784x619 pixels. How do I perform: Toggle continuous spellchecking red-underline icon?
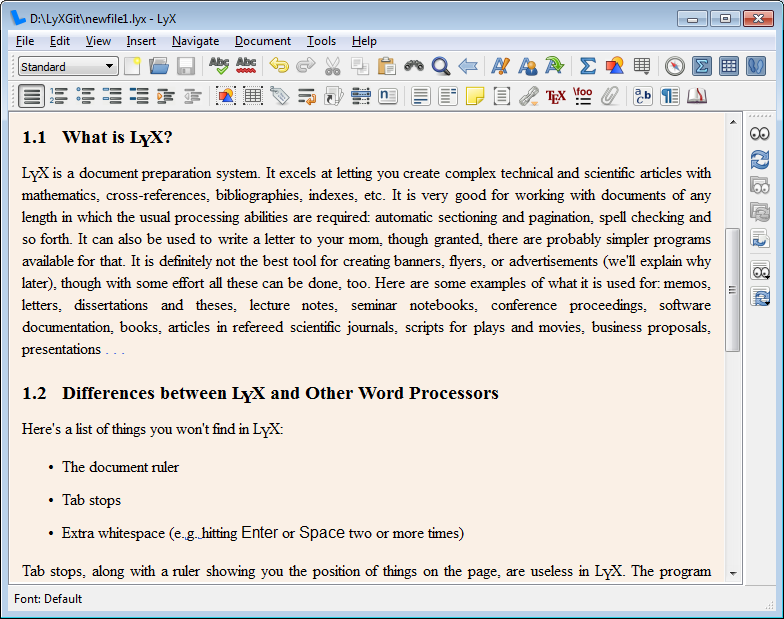246,66
